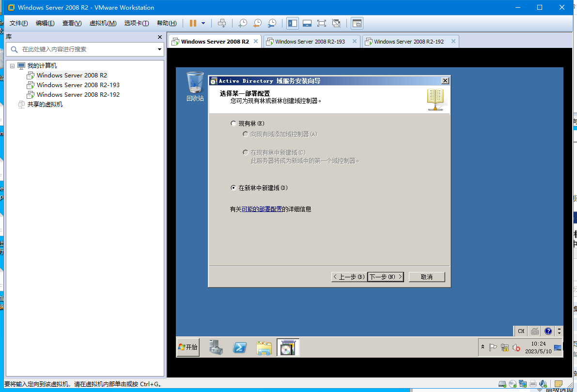The image size is (577, 392).
Task: Show hidden guest tray icons
Action: (483, 347)
